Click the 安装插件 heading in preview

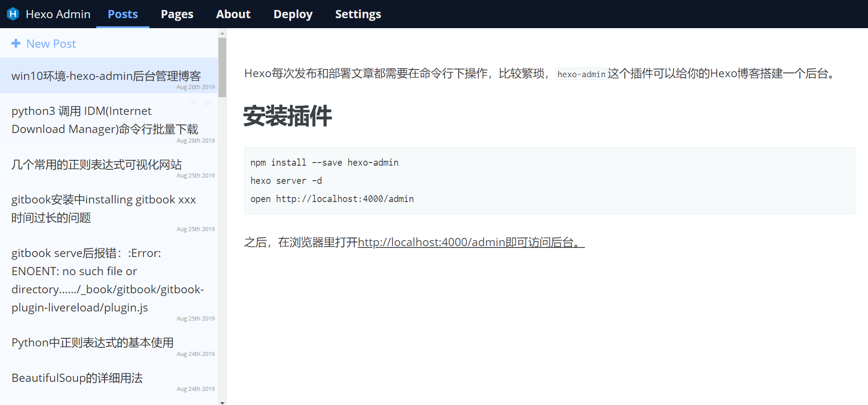288,116
